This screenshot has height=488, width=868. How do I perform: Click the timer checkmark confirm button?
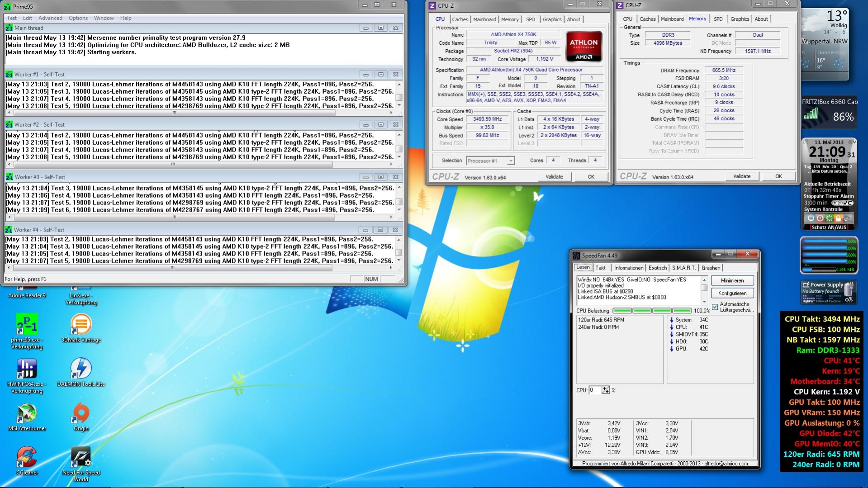tap(846, 203)
